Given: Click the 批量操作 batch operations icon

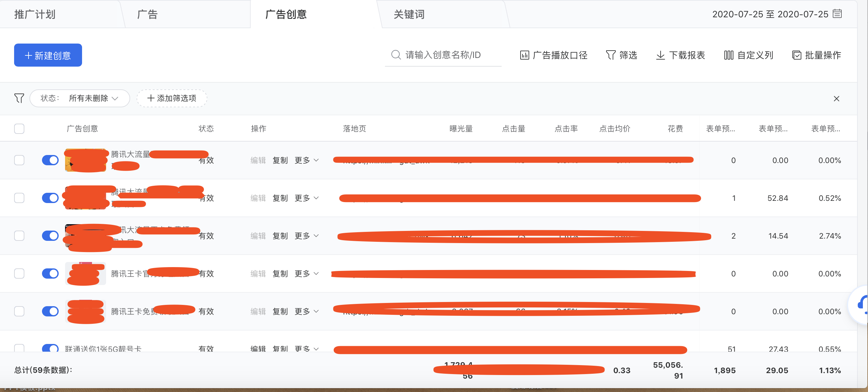Looking at the screenshot, I should tap(797, 55).
